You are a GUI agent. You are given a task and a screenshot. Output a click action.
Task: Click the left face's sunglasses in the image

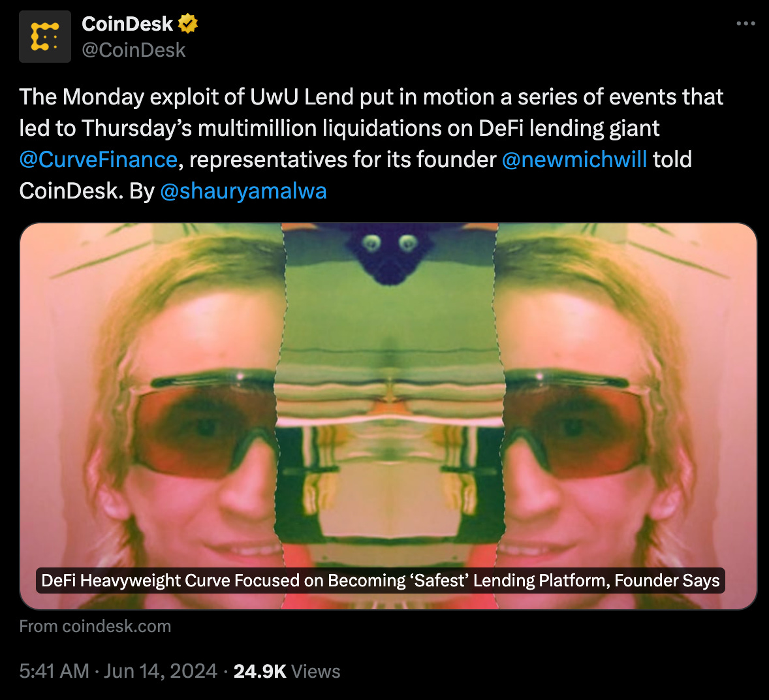(204, 423)
